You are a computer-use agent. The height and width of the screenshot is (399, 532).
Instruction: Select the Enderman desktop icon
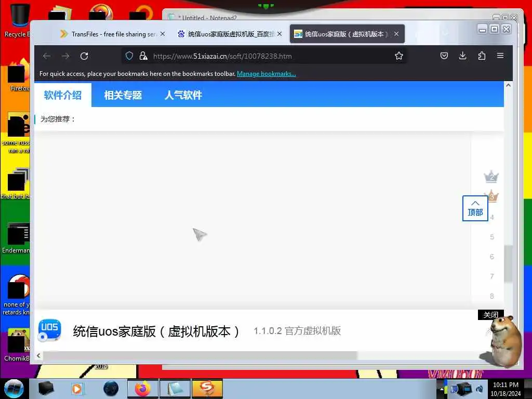pos(17,237)
